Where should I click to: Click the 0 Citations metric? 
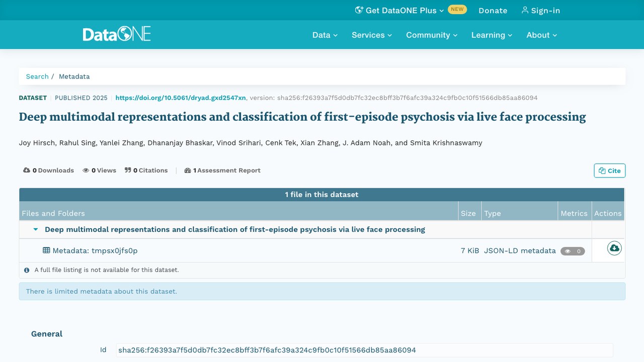[x=146, y=170]
